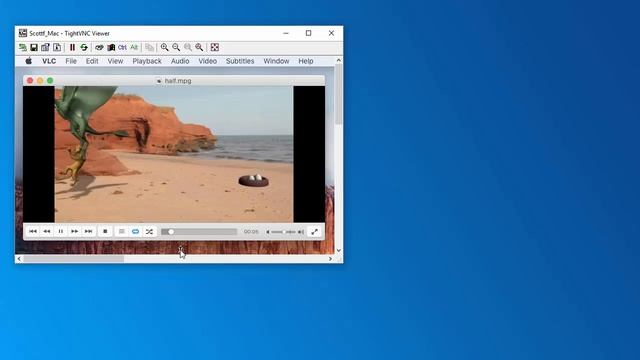Screen dimensions: 640x360
Task: Pause the video playback
Action: (60, 231)
